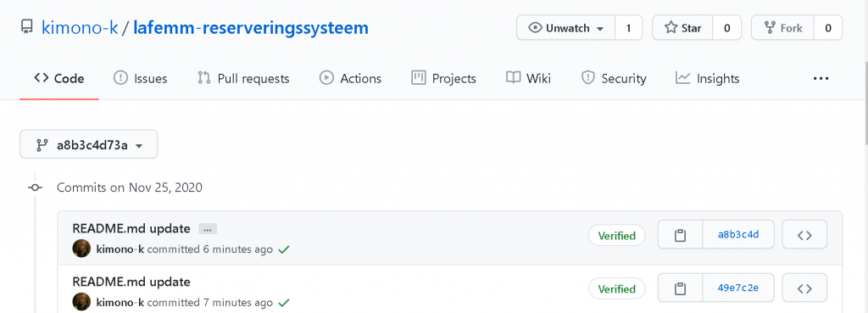868x313 pixels.
Task: Expand the ellipsis commit description toggle
Action: tap(208, 229)
